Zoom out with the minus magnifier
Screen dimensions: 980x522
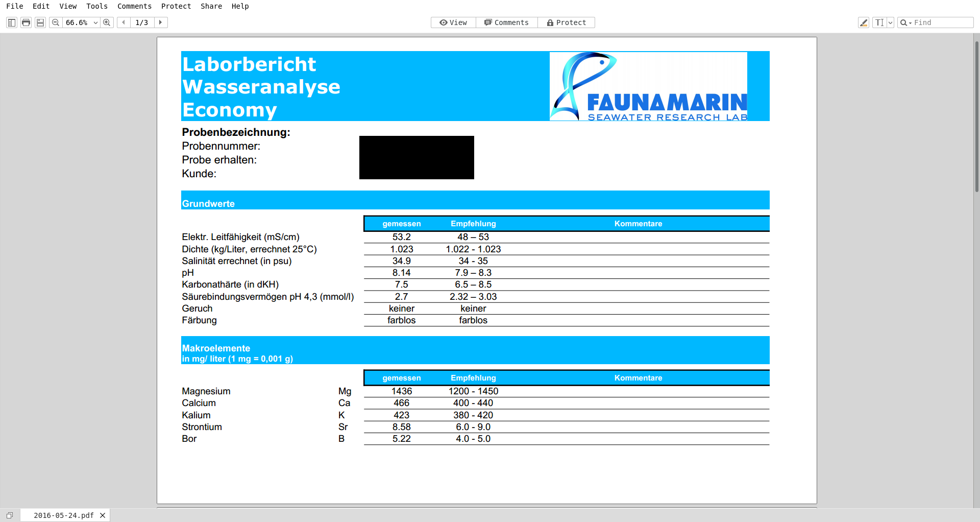[56, 22]
